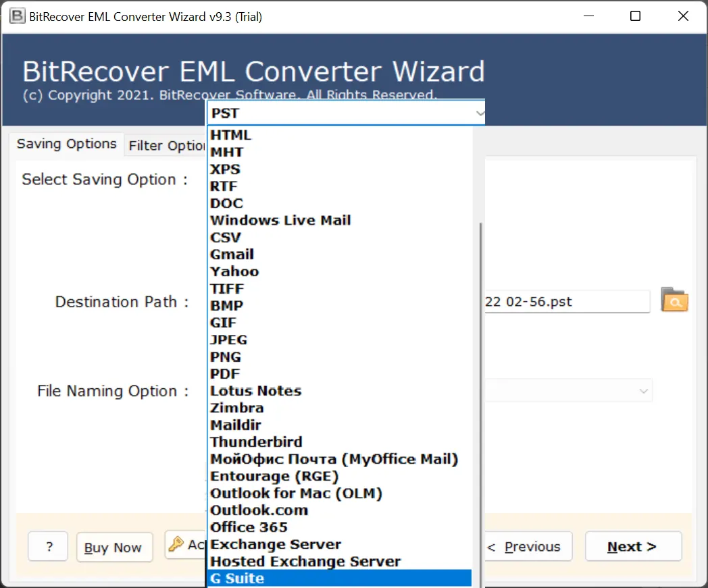Viewport: 708px width, 588px height.
Task: Click the Next button
Action: [632, 546]
